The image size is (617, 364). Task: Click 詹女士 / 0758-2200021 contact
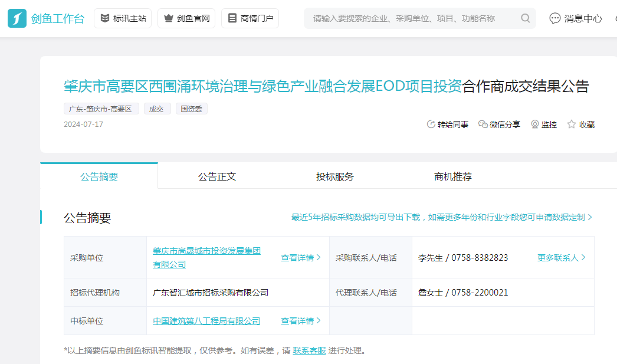(x=463, y=293)
